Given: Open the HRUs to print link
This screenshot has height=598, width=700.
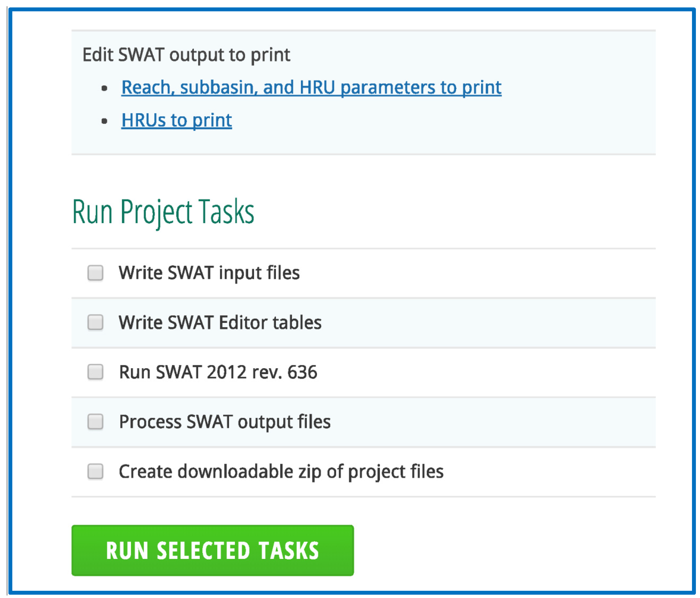Looking at the screenshot, I should click(x=176, y=120).
